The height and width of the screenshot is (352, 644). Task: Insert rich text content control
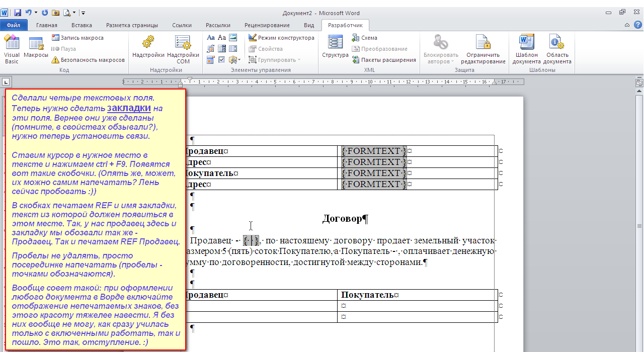[210, 38]
